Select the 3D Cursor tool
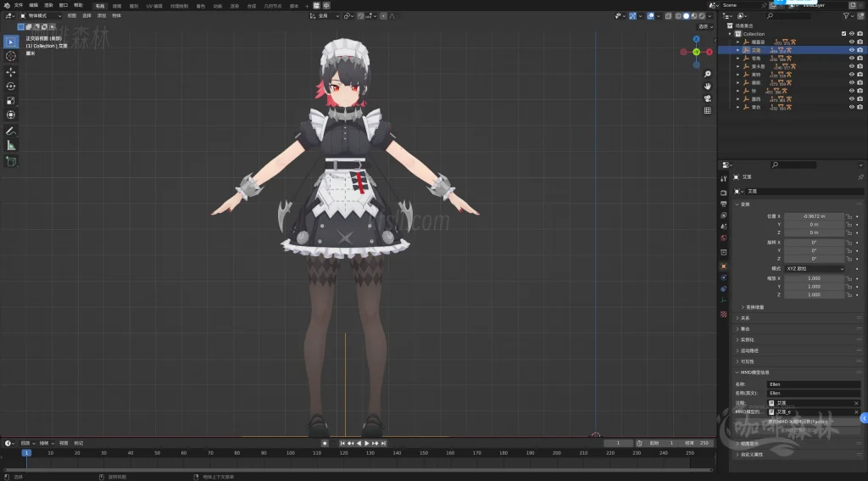The width and height of the screenshot is (868, 481). pyautogui.click(x=10, y=56)
